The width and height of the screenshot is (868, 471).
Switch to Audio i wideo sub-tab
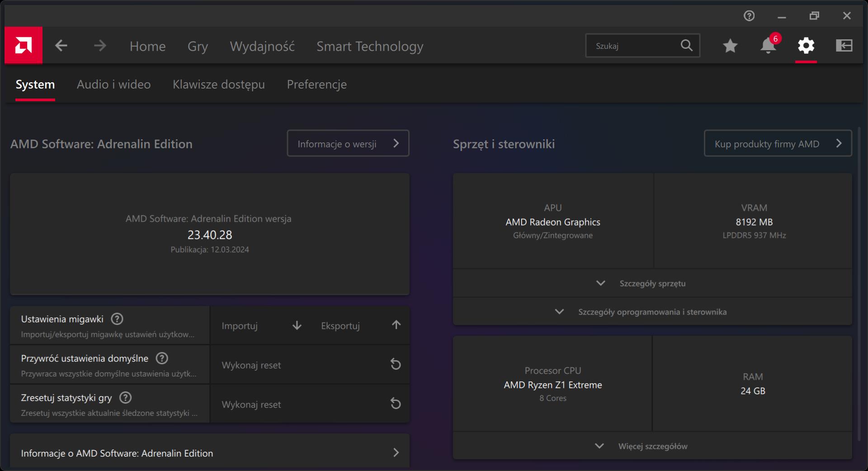pyautogui.click(x=113, y=85)
